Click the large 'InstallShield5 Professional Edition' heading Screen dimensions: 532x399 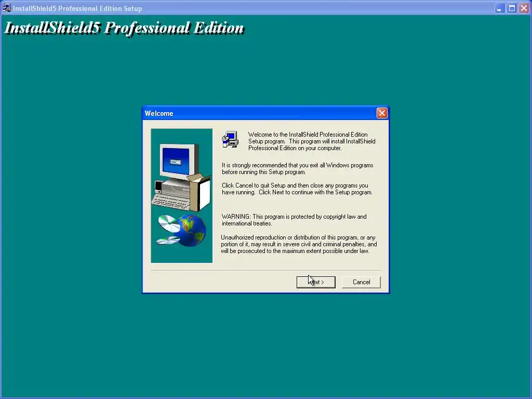pyautogui.click(x=124, y=28)
